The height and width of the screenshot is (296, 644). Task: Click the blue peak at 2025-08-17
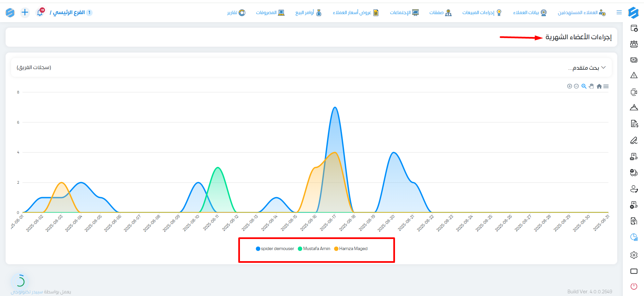pyautogui.click(x=335, y=108)
